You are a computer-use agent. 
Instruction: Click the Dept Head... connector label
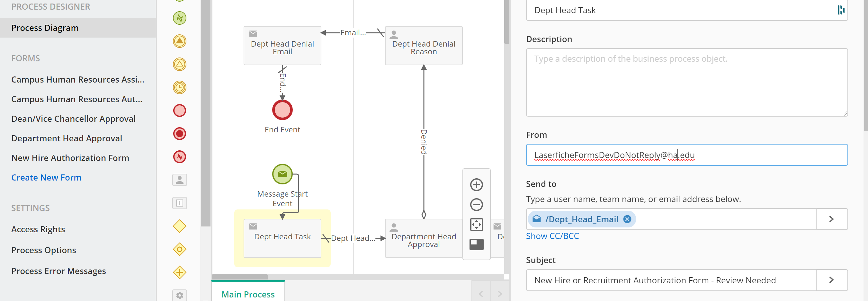pos(353,238)
